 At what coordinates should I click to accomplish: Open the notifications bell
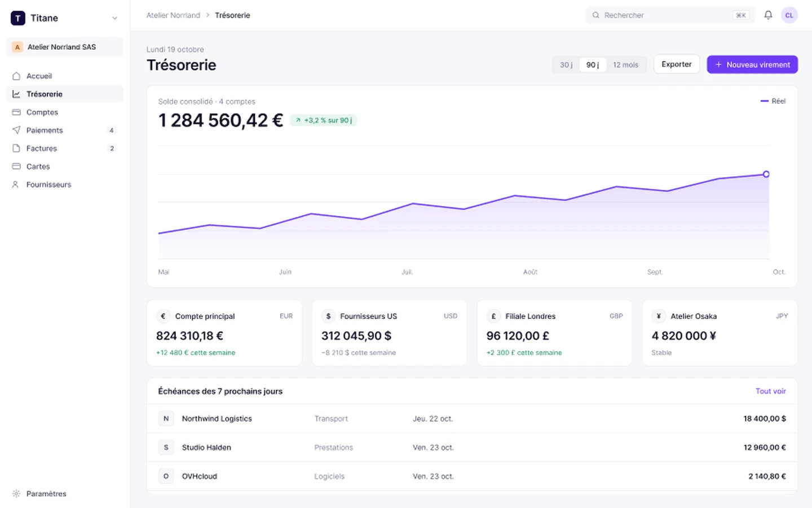pos(768,15)
